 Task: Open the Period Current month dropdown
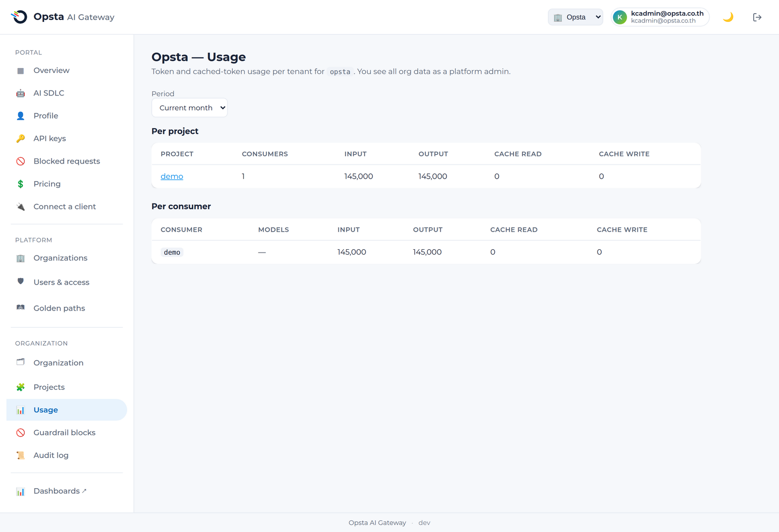tap(189, 108)
